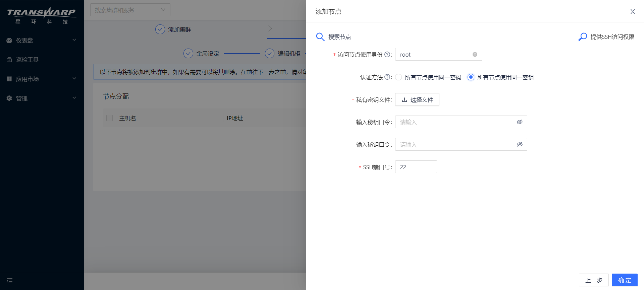644x290 pixels.
Task: Open 仪表盘 in the sidebar
Action: pos(42,40)
